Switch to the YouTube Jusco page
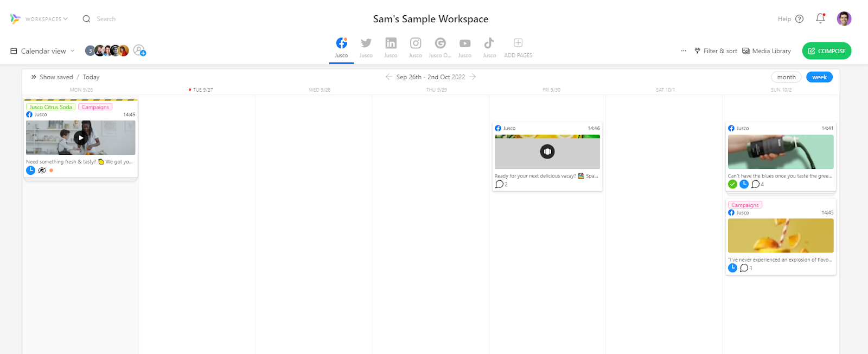Image resolution: width=868 pixels, height=354 pixels. click(x=465, y=48)
